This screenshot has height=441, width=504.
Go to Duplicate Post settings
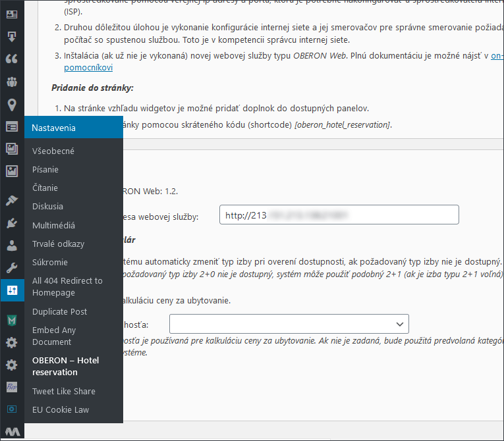(x=59, y=311)
